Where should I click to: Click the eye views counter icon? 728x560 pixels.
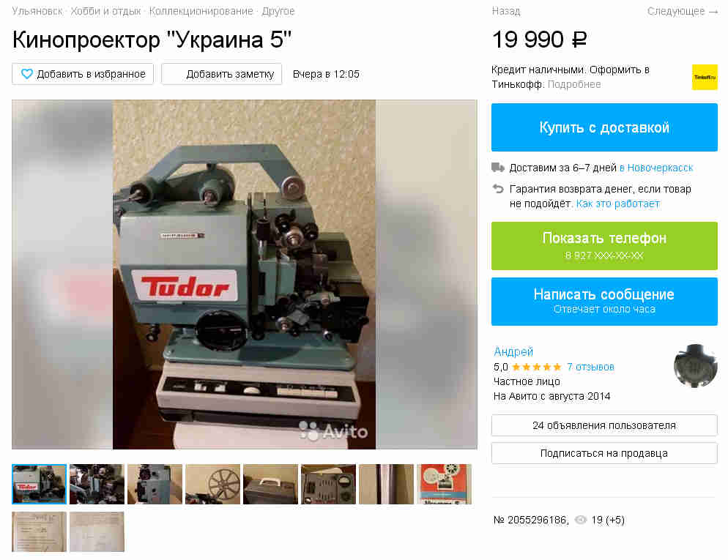click(x=580, y=520)
